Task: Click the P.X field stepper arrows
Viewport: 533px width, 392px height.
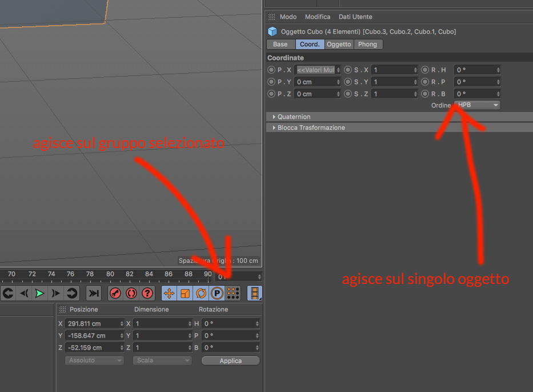Action: point(338,70)
